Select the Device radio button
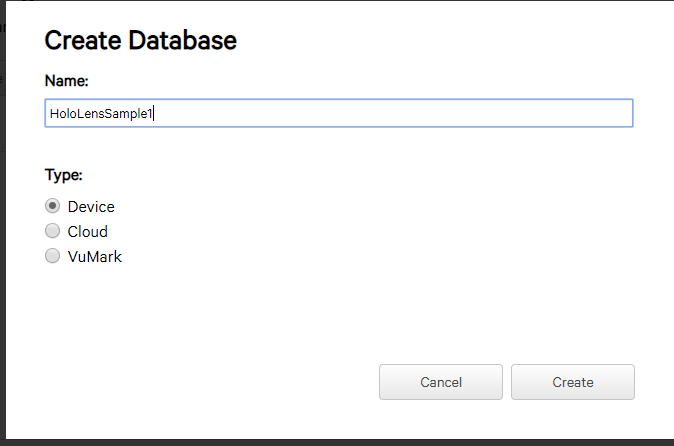The width and height of the screenshot is (674, 446). click(52, 207)
